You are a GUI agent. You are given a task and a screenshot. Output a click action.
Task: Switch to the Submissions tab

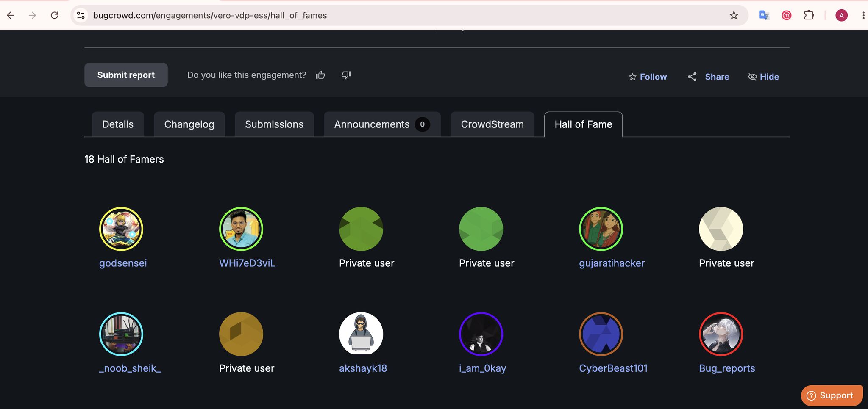tap(274, 124)
